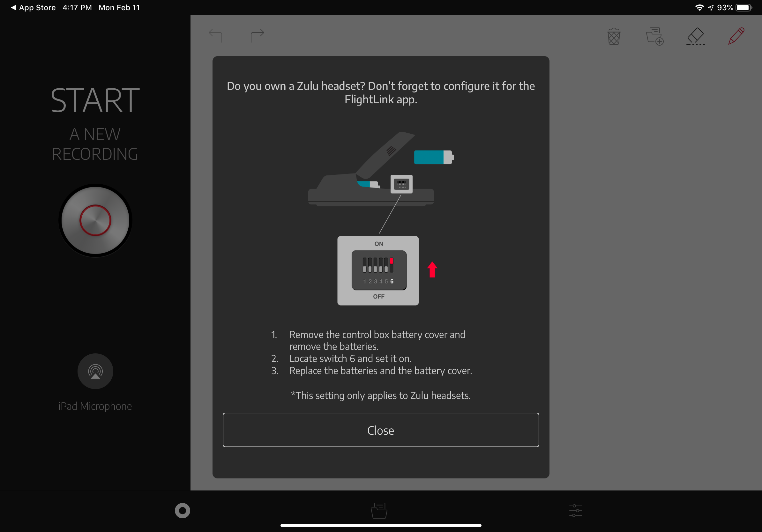Image resolution: width=762 pixels, height=532 pixels.
Task: Select the red pencil tool
Action: point(736,36)
